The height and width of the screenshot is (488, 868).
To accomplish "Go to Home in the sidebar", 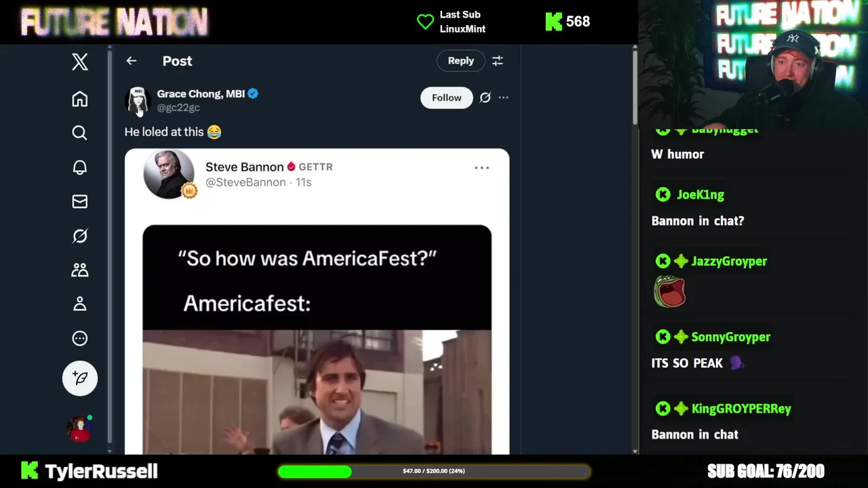I will coord(80,99).
